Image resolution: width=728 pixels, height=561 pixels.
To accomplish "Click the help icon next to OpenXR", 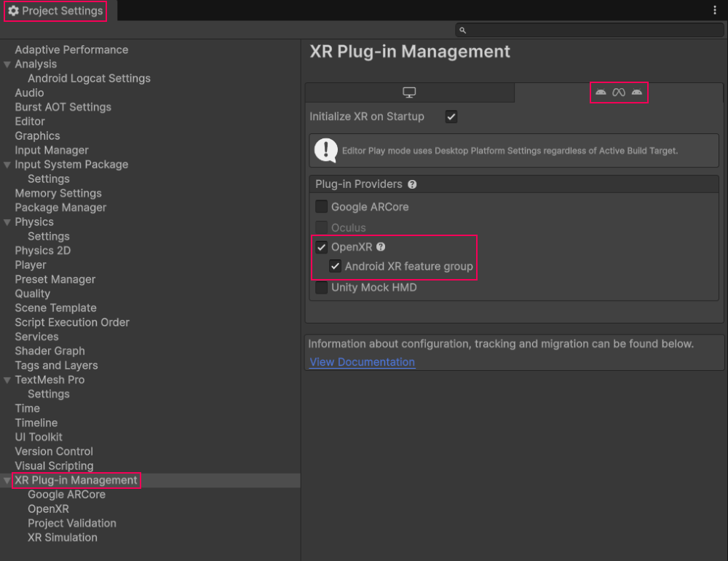I will click(x=381, y=247).
